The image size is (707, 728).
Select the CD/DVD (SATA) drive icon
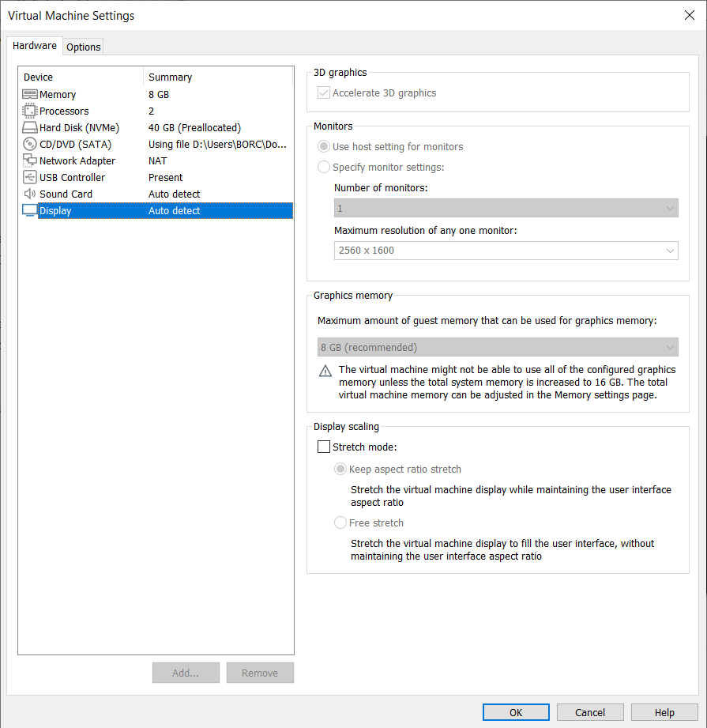(x=29, y=144)
